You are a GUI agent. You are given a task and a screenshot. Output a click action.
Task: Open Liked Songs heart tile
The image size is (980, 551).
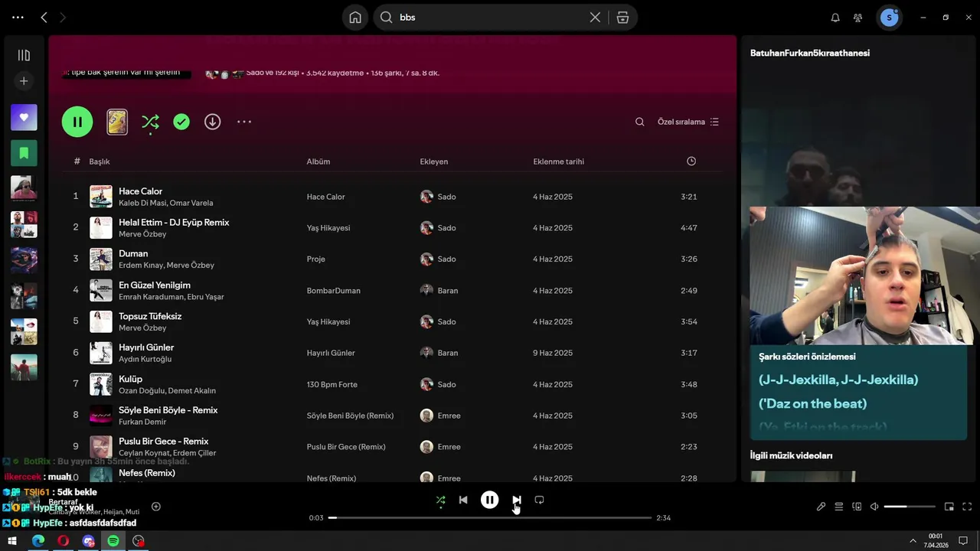24,117
